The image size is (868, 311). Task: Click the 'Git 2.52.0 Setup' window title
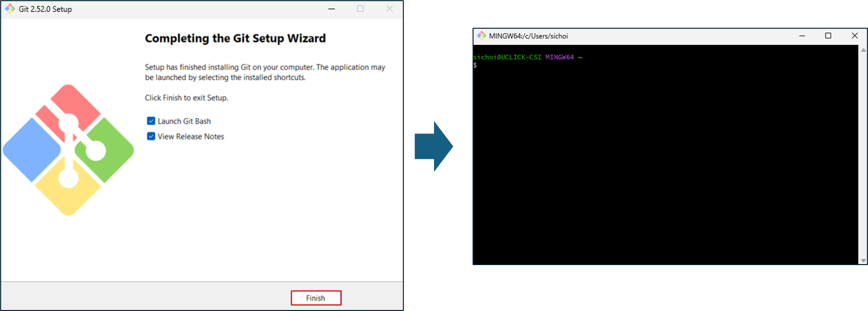45,9
